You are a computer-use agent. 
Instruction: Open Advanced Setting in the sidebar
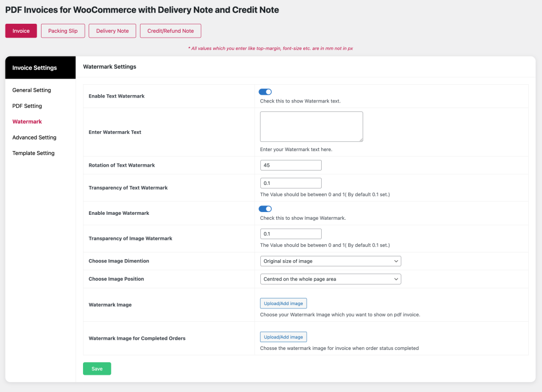point(34,137)
